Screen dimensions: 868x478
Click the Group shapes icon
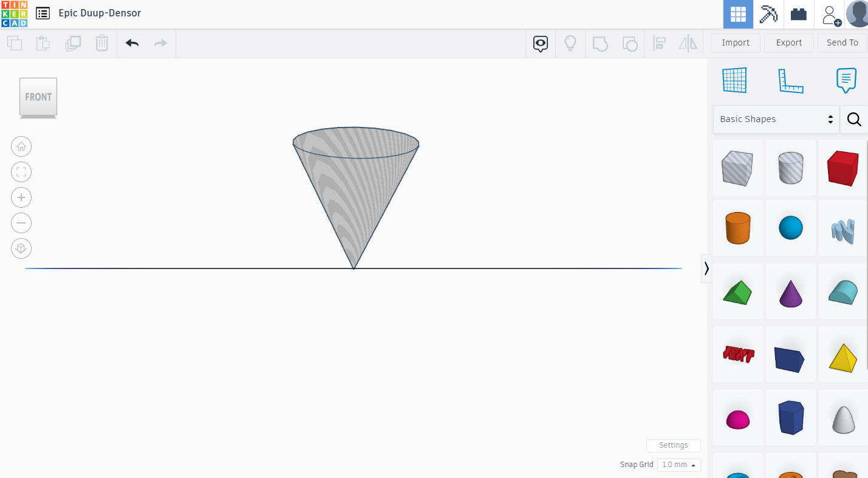pyautogui.click(x=600, y=44)
